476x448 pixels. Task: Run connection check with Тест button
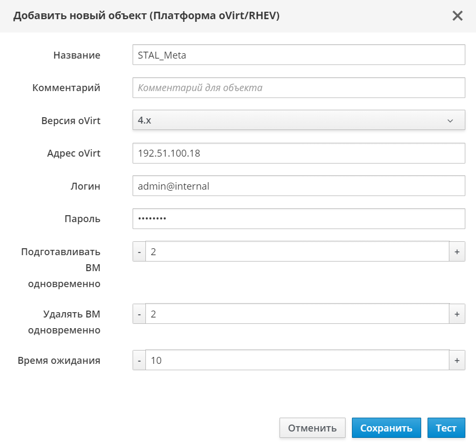click(x=446, y=428)
